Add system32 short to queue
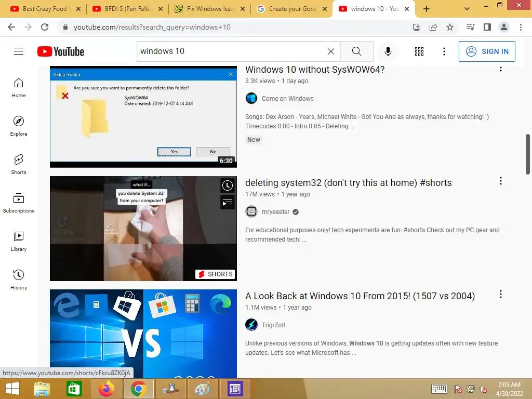The width and height of the screenshot is (532, 399). [228, 203]
